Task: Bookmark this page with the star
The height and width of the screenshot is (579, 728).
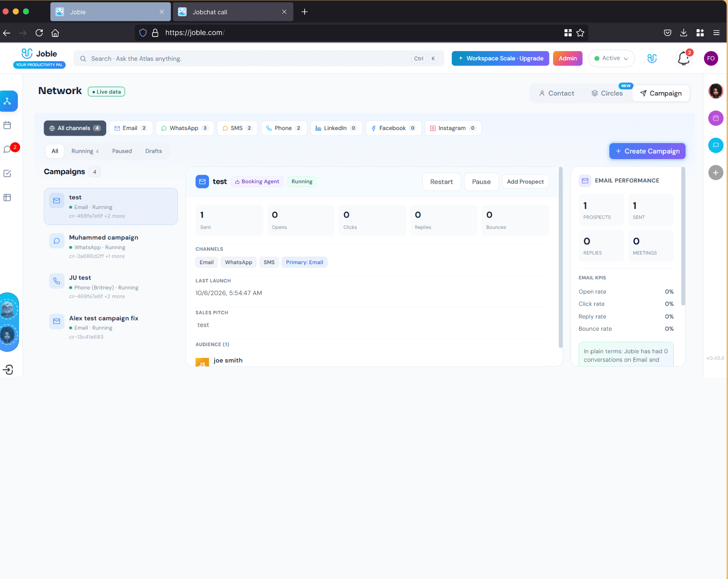Action: [x=580, y=33]
